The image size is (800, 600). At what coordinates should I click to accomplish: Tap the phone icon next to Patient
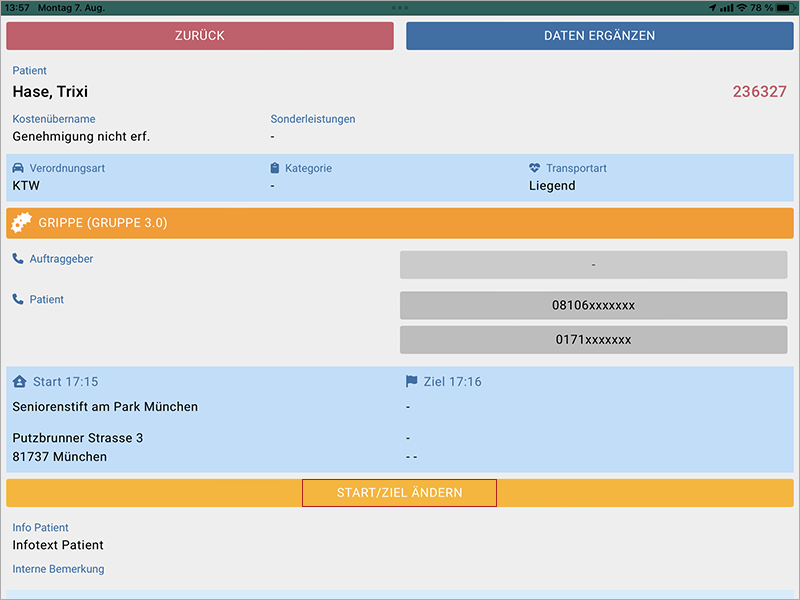click(x=18, y=299)
